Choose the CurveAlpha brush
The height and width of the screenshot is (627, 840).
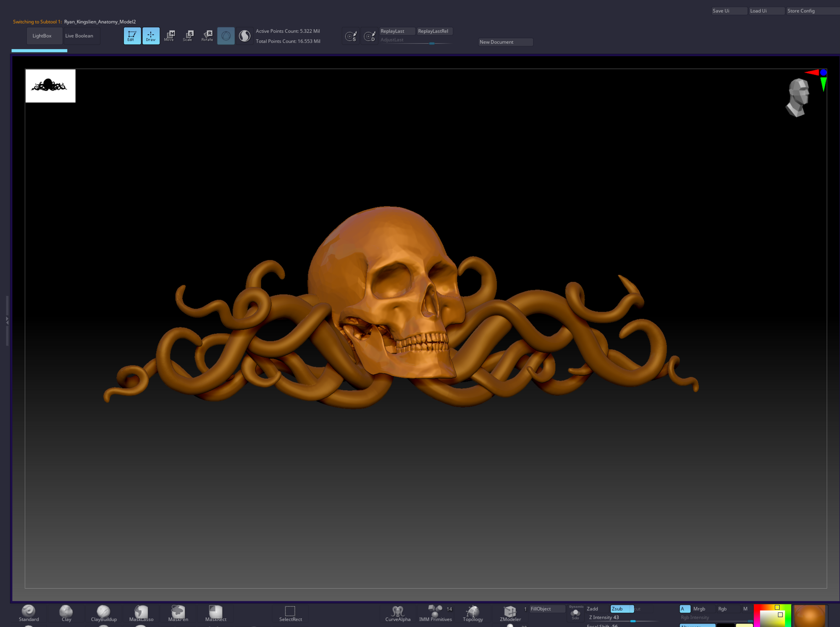(x=397, y=613)
